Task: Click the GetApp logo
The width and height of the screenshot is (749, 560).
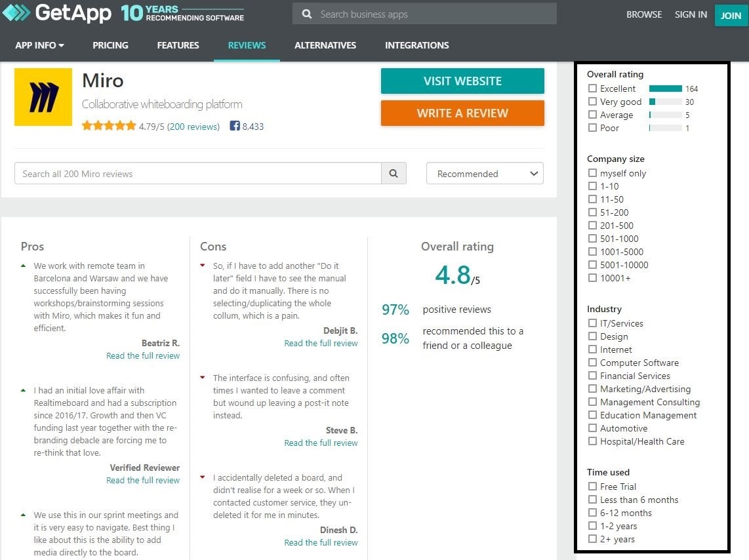Action: [57, 13]
